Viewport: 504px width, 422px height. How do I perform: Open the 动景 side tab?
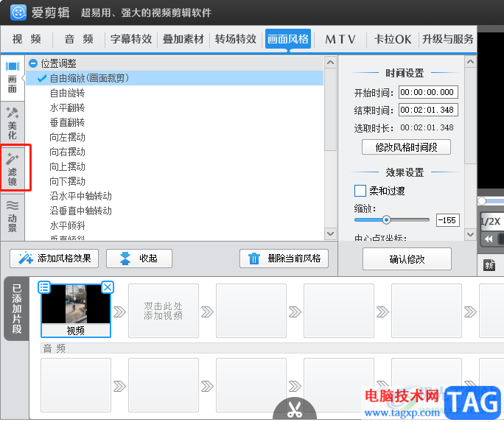(x=13, y=217)
